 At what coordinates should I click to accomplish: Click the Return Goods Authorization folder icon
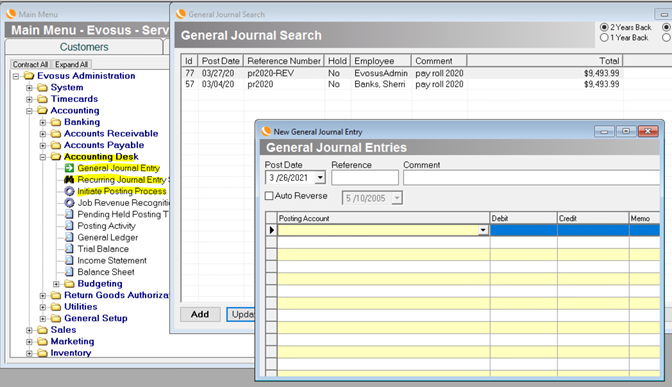pos(56,295)
